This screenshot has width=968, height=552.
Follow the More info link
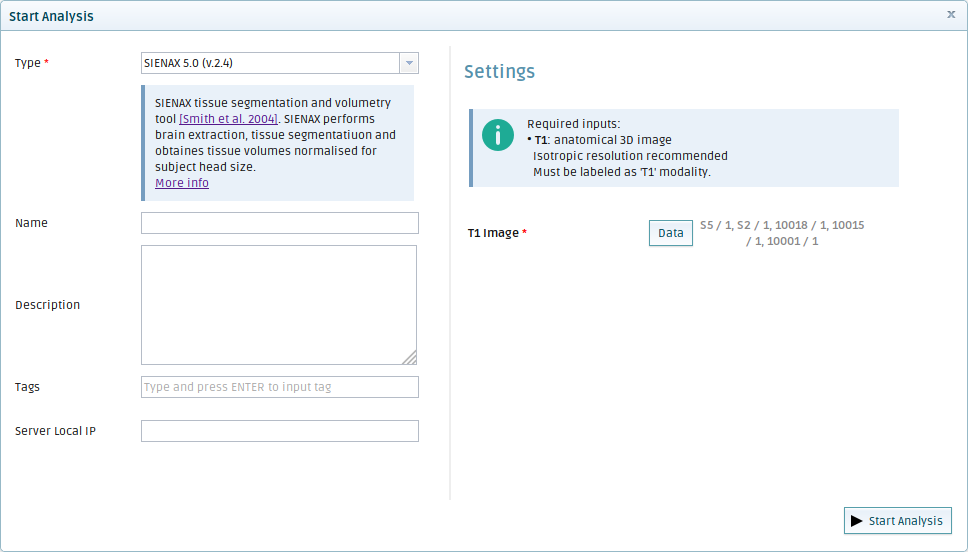coord(182,183)
